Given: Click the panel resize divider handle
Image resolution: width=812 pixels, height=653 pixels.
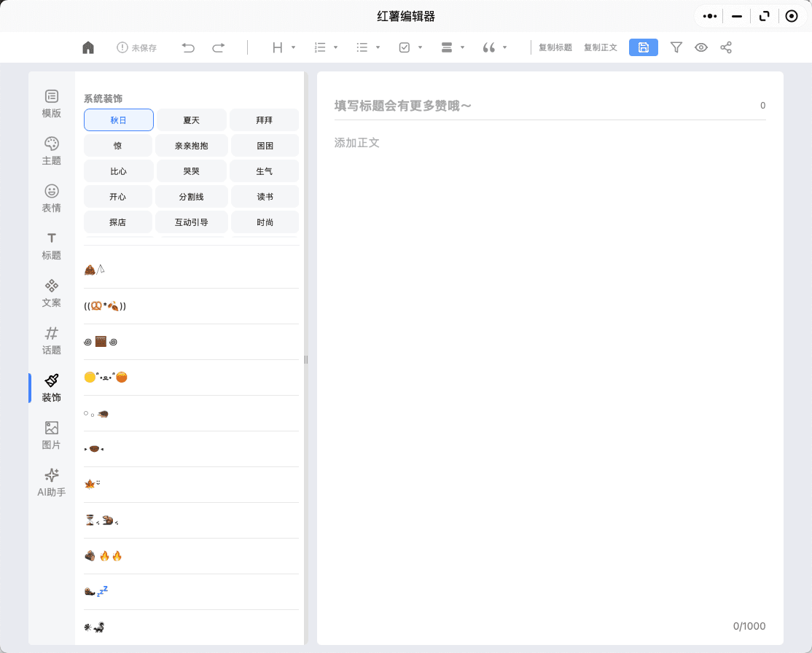Looking at the screenshot, I should point(306,359).
